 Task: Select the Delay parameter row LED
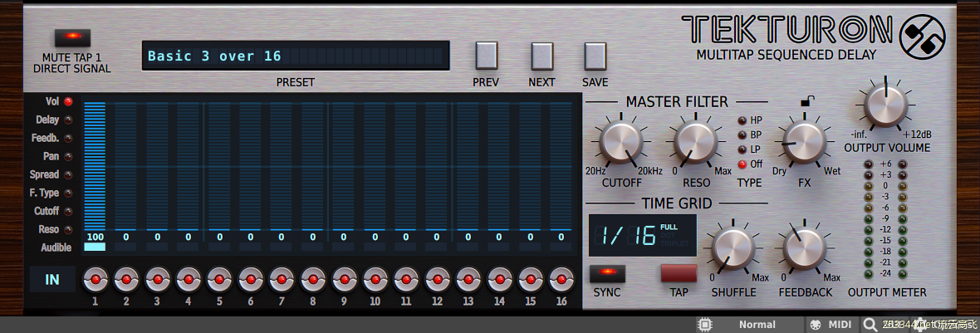click(68, 120)
